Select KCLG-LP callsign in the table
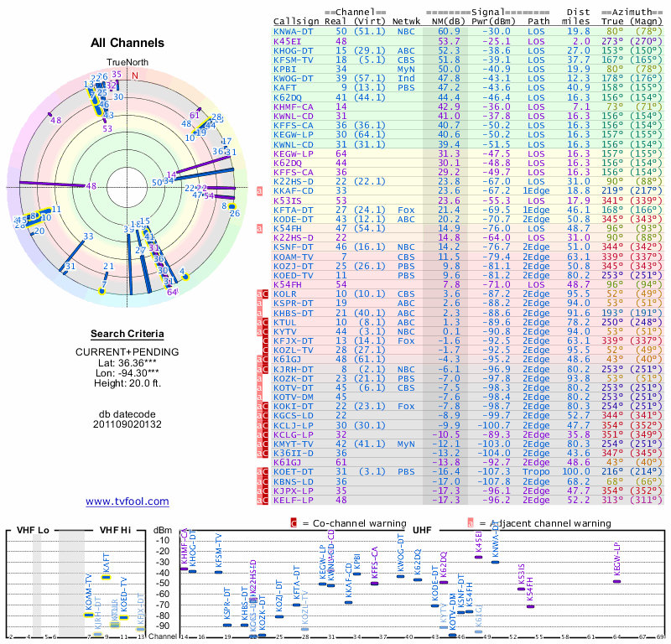671x644 pixels. tap(293, 434)
